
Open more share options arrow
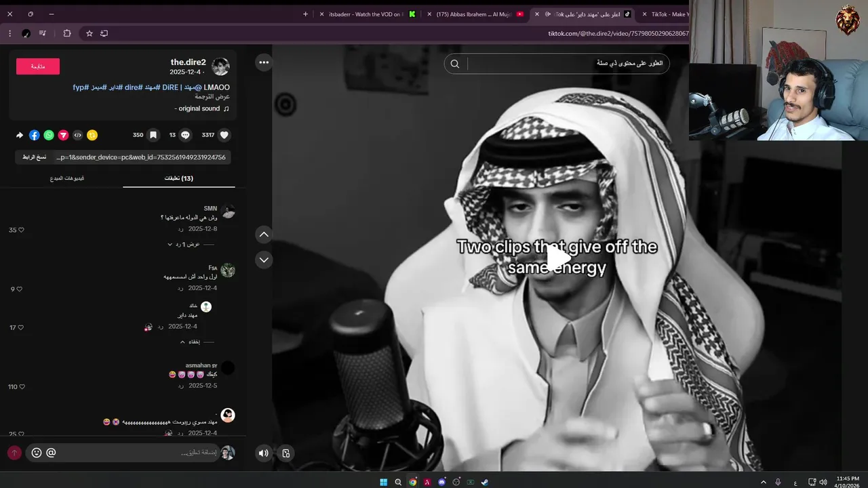point(20,135)
